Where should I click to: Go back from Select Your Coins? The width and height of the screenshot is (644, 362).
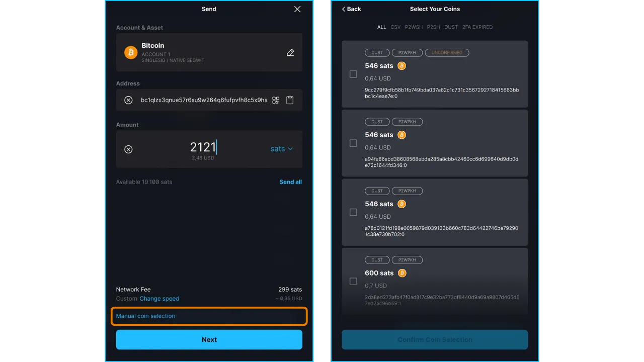[x=351, y=9]
